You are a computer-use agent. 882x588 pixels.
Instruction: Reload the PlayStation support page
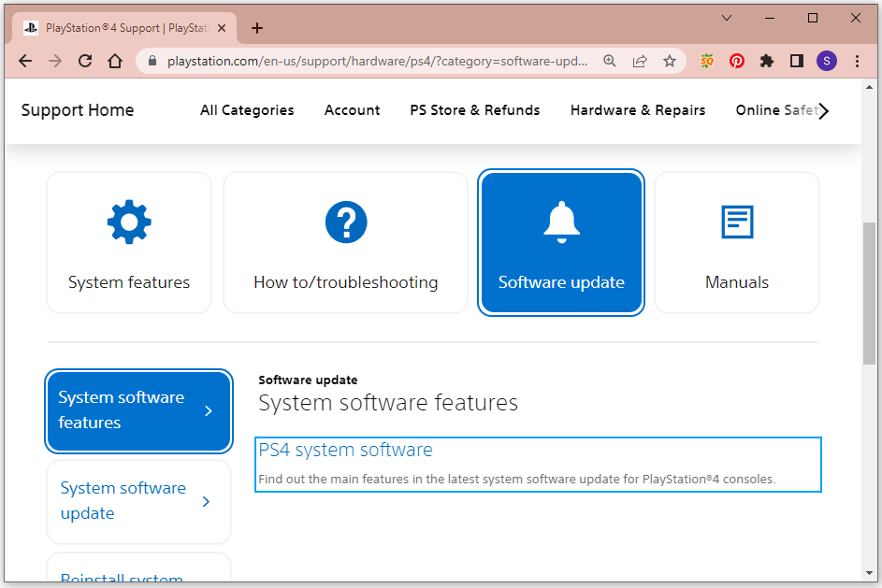(x=85, y=61)
